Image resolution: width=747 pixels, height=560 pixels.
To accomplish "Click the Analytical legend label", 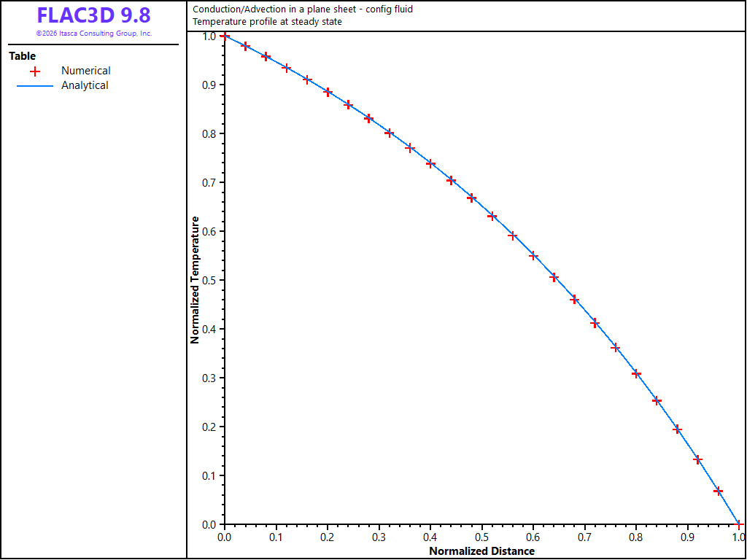I will pos(85,86).
